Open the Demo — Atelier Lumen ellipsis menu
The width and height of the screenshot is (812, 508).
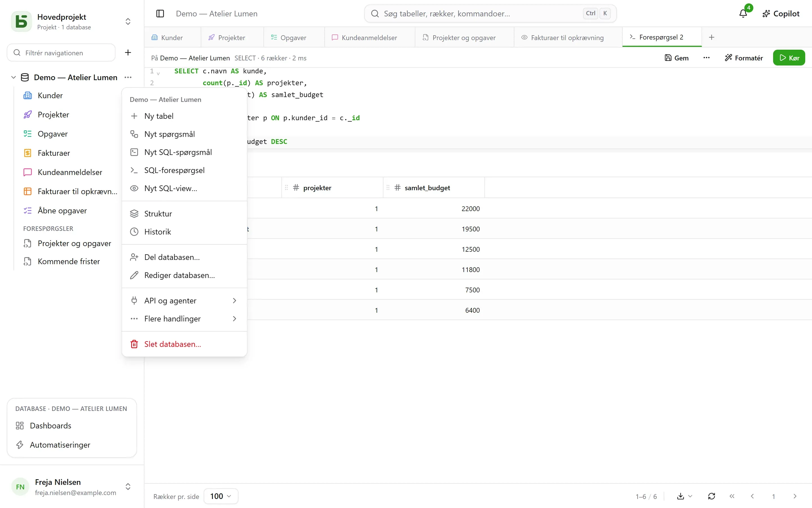(128, 77)
